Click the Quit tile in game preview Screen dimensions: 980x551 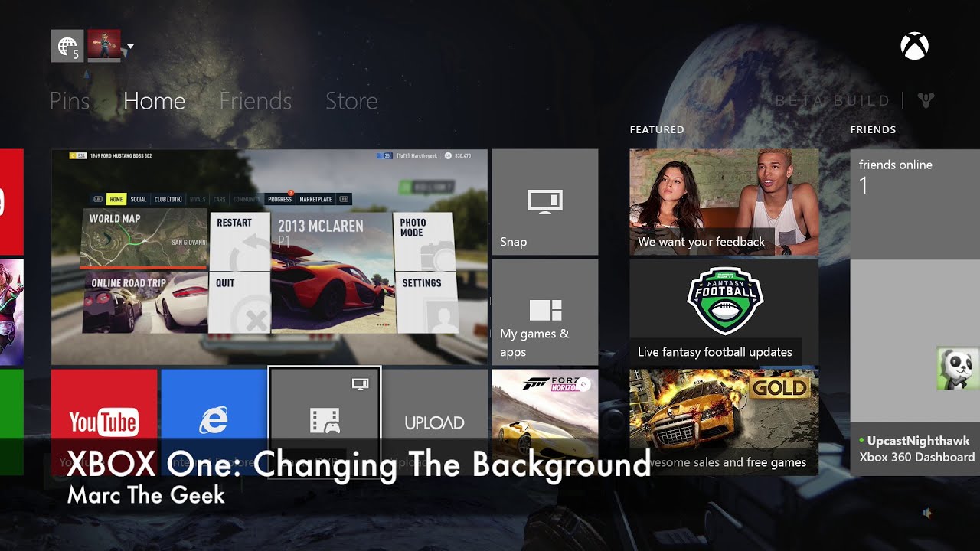(x=240, y=303)
